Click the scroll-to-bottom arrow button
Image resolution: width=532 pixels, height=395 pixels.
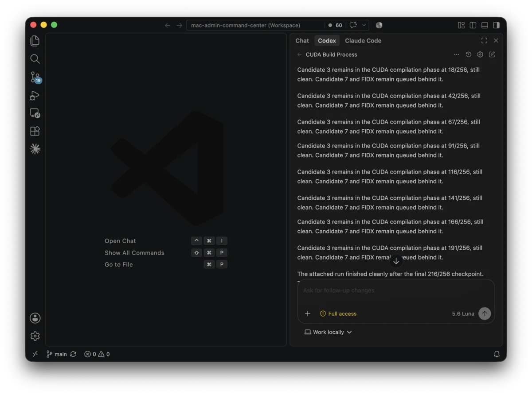[396, 261]
